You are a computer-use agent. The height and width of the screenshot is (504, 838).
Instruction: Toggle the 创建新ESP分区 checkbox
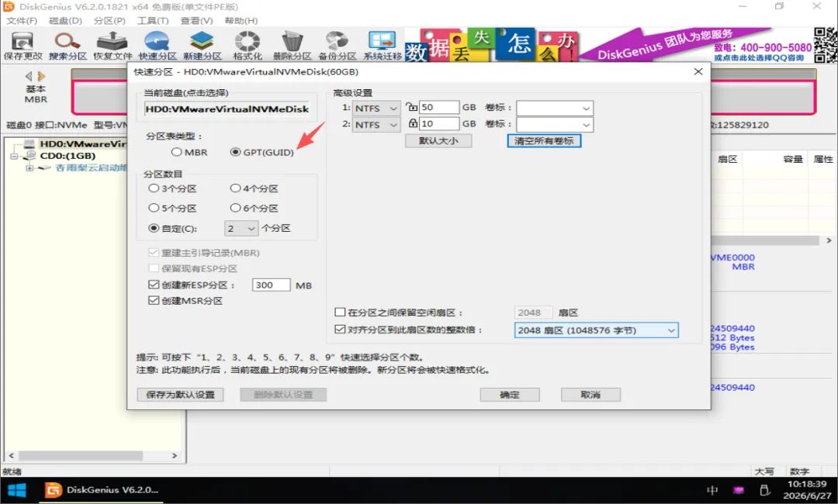coord(154,285)
